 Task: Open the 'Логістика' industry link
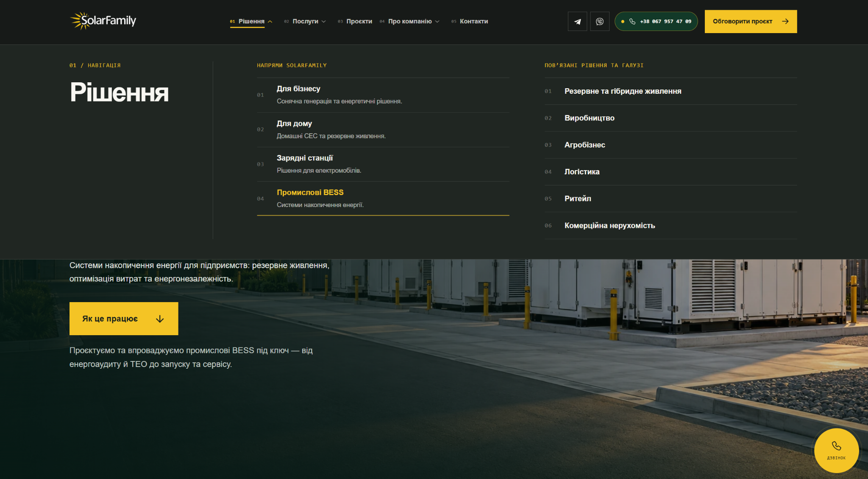point(670,172)
